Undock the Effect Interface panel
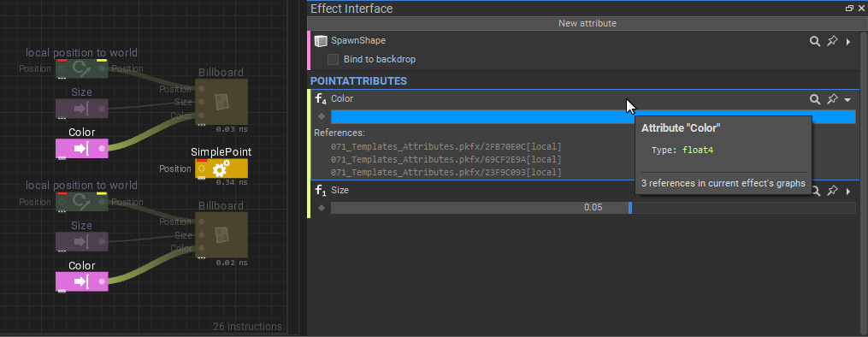868x337 pixels. 849,9
